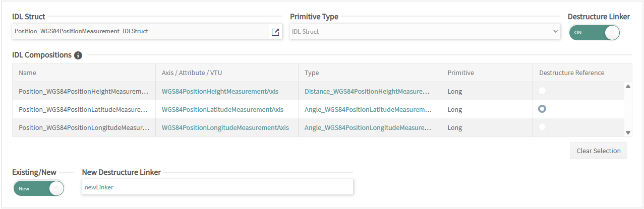The width and height of the screenshot is (644, 209).
Task: Select Destructure Reference radio for Latitude row
Action: 542,109
